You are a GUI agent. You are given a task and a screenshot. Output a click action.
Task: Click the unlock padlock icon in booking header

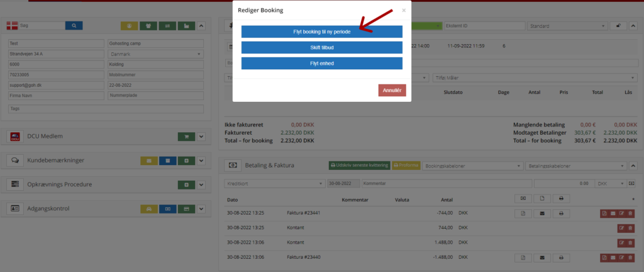point(620,26)
